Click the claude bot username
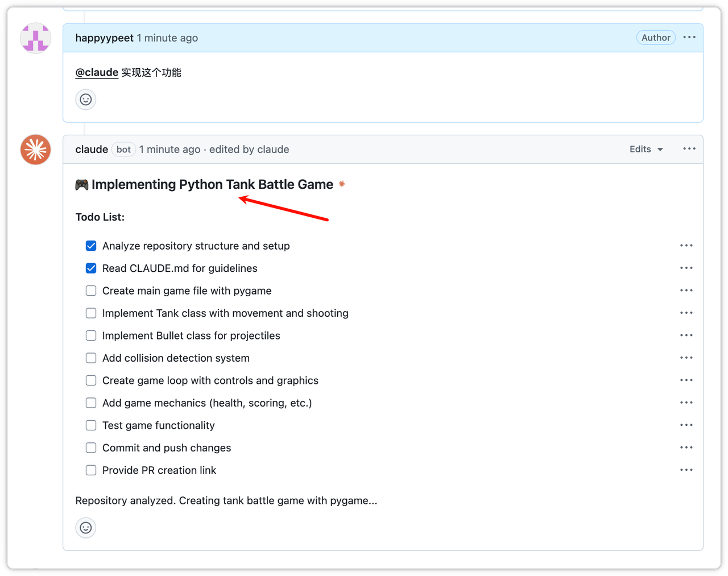The image size is (728, 576). [x=92, y=150]
